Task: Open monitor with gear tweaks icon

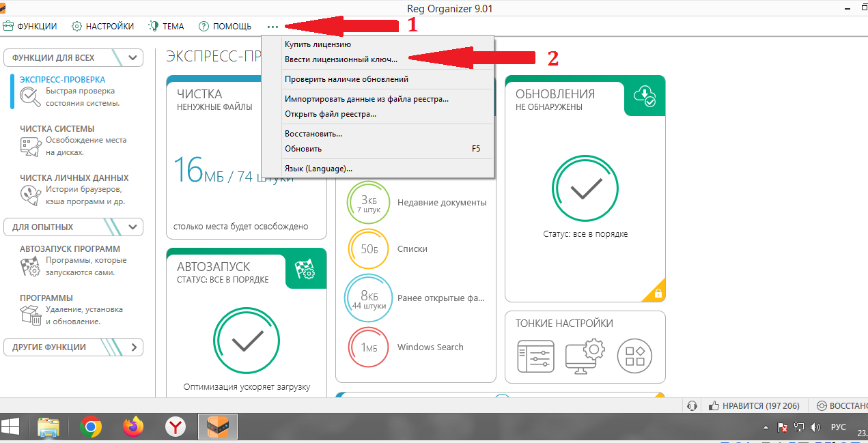Action: tap(585, 356)
